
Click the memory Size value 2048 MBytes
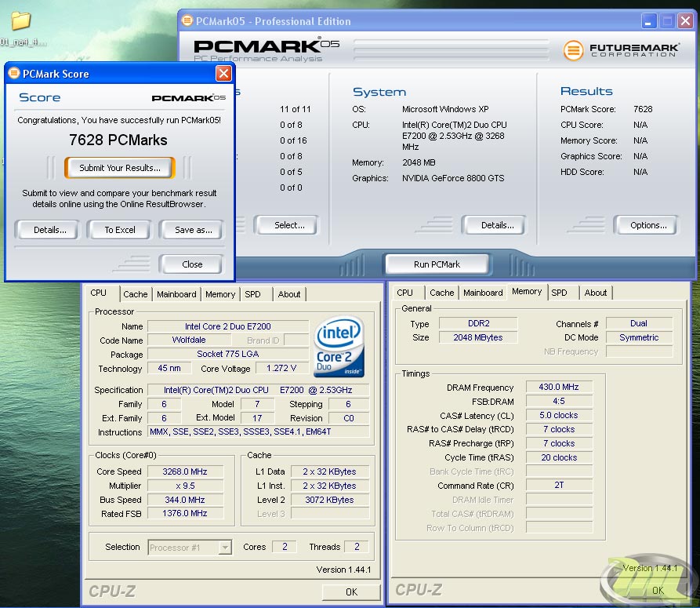(479, 337)
